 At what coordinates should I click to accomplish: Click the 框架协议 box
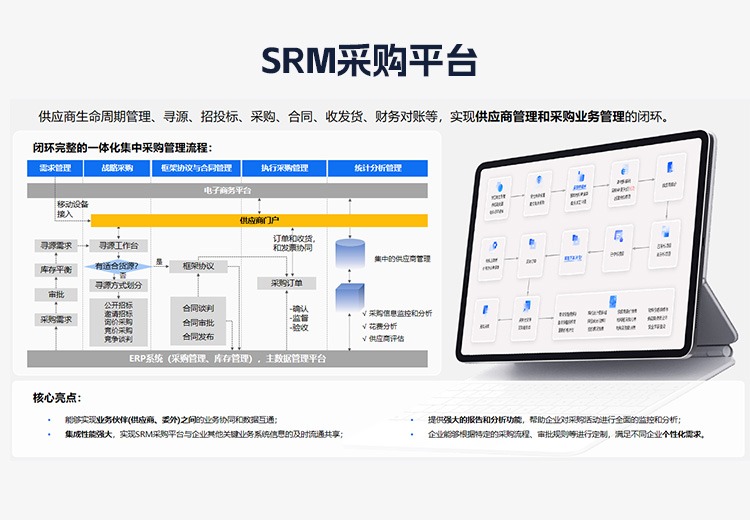199,266
